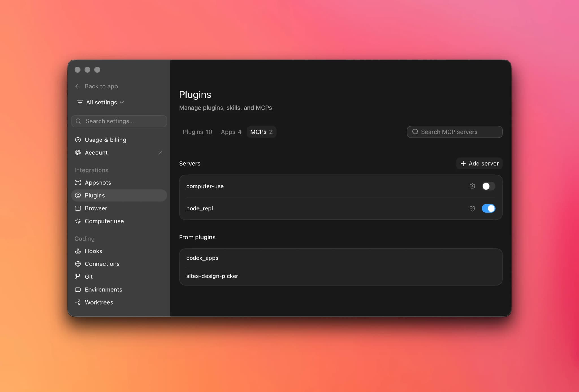Select the node_repl server name

point(199,208)
